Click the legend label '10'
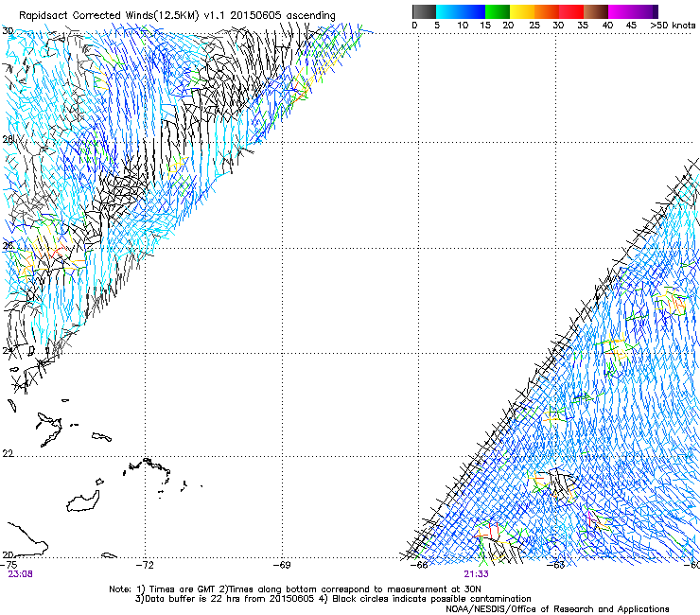The image size is (700, 615). pyautogui.click(x=463, y=26)
